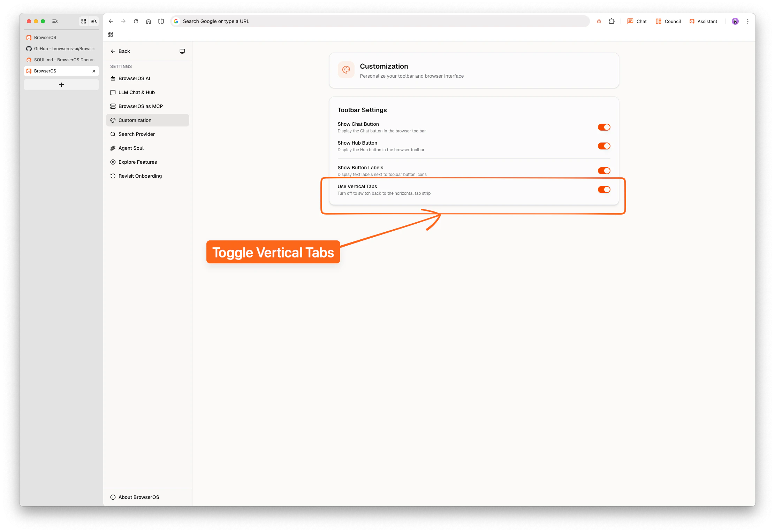Launch the BrowserOS Assistant
This screenshot has width=775, height=532.
(x=703, y=21)
